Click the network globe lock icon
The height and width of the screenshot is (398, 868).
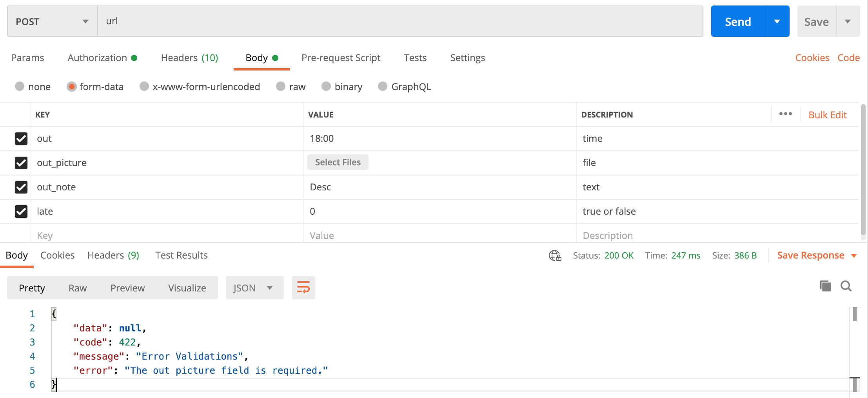(555, 255)
